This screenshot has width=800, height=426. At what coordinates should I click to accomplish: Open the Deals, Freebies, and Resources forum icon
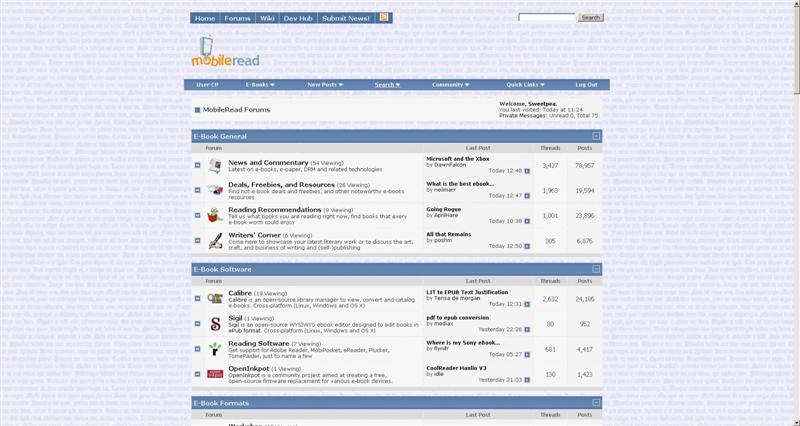[x=215, y=190]
